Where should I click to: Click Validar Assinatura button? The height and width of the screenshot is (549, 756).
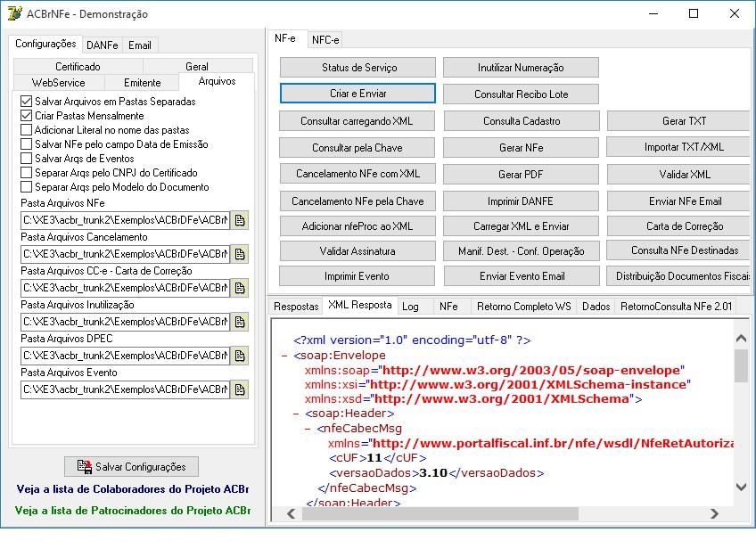pos(357,251)
